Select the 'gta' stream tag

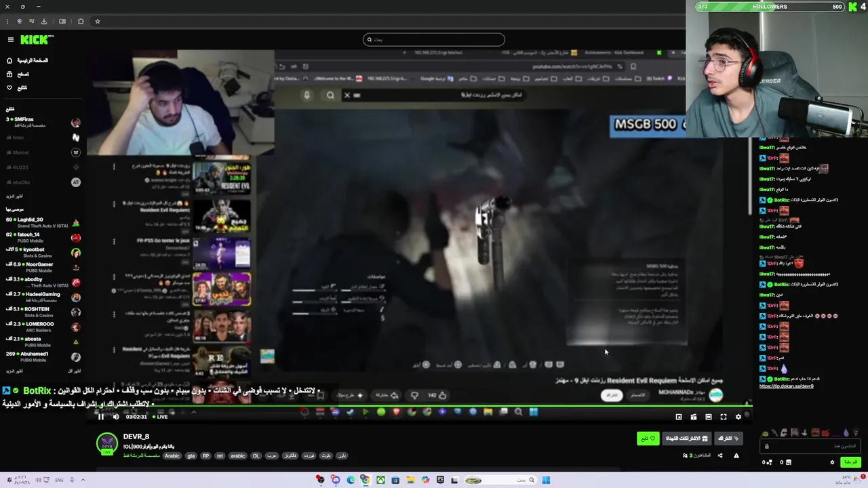point(191,455)
